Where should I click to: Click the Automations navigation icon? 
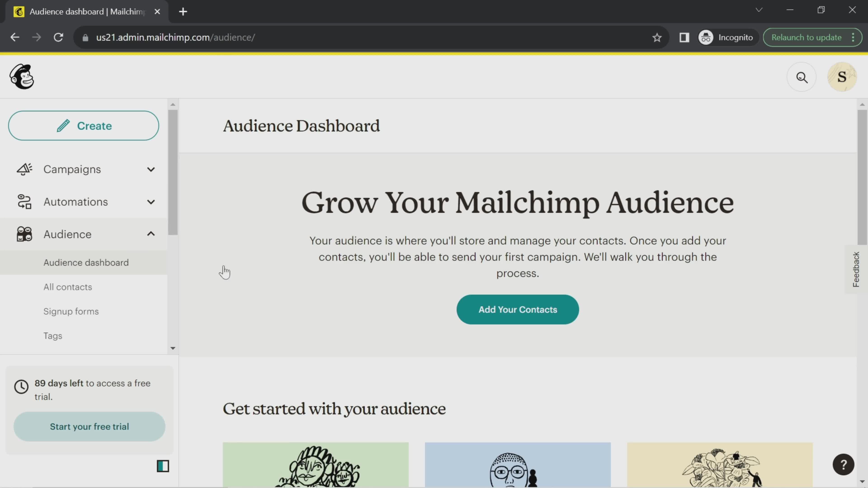(x=24, y=201)
